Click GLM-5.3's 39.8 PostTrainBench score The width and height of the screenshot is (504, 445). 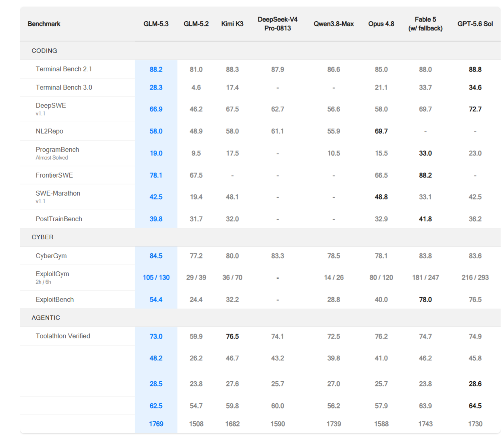tap(156, 219)
